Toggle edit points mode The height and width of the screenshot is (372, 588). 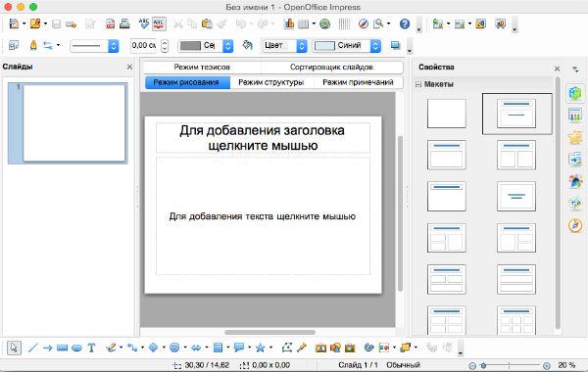point(287,348)
